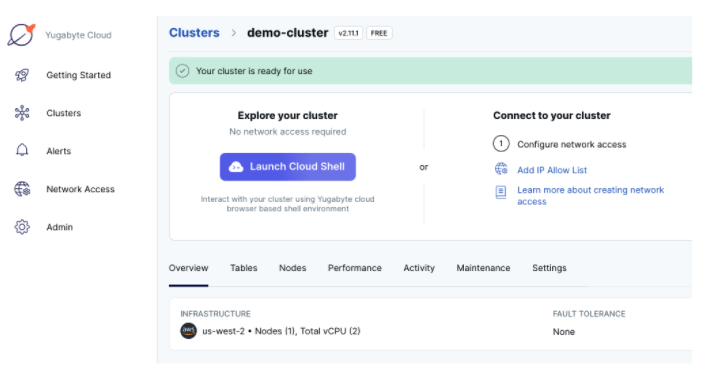Click the AWS provider logo

coord(188,331)
